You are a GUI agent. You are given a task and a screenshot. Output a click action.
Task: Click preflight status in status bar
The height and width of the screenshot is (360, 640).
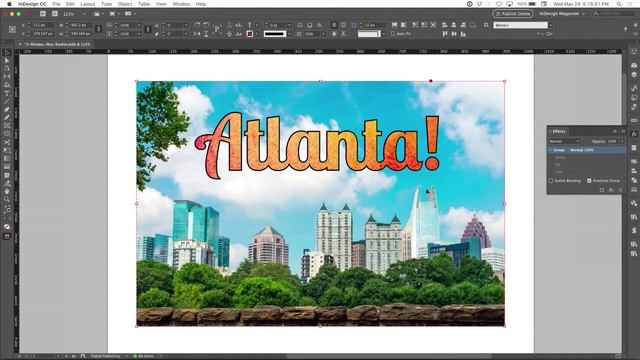[144, 356]
